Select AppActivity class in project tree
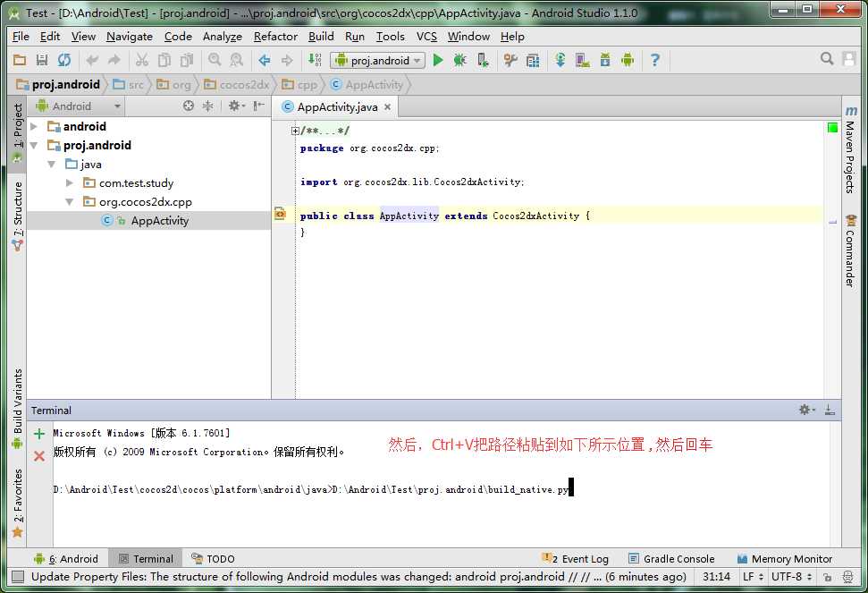 click(148, 220)
